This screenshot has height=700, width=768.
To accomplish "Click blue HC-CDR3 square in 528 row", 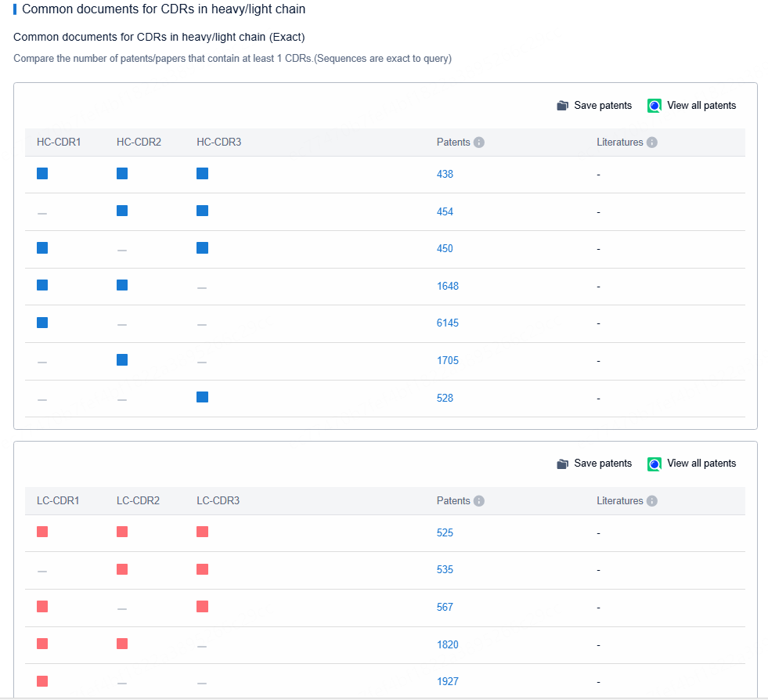I will pyautogui.click(x=202, y=397).
